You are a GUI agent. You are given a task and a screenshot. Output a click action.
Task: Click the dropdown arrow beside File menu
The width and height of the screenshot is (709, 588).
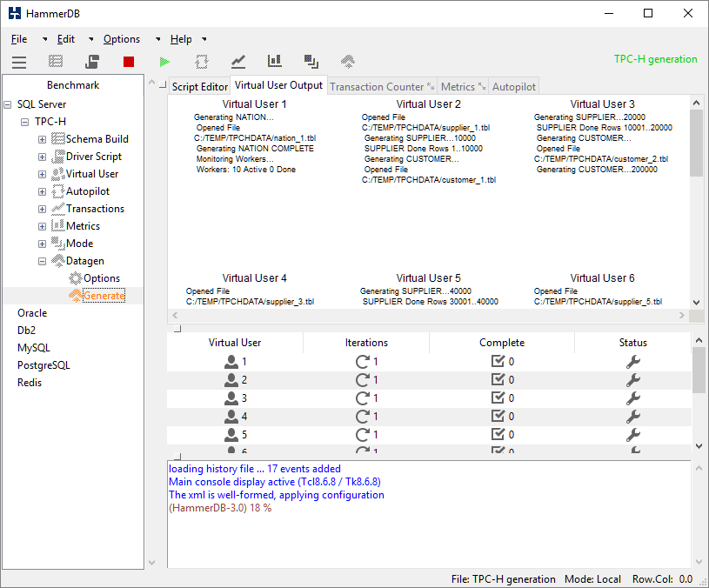44,39
